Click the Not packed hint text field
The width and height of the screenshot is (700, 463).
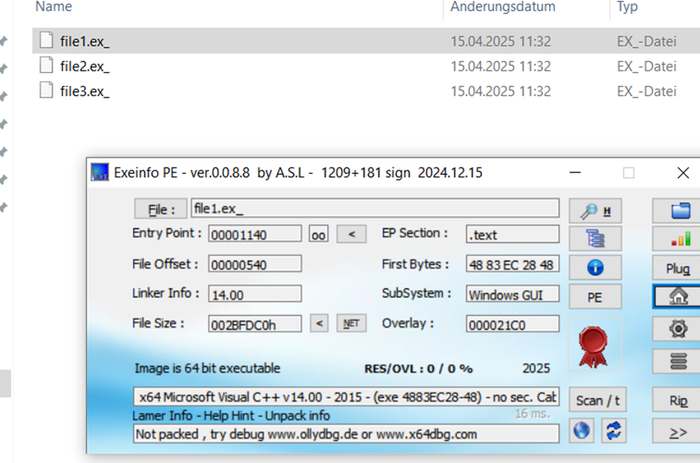point(346,434)
